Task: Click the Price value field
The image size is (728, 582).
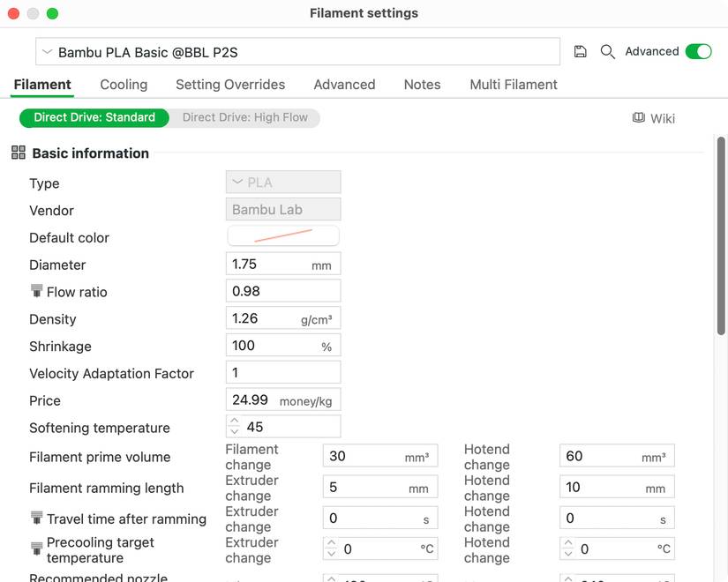Action: (252, 400)
